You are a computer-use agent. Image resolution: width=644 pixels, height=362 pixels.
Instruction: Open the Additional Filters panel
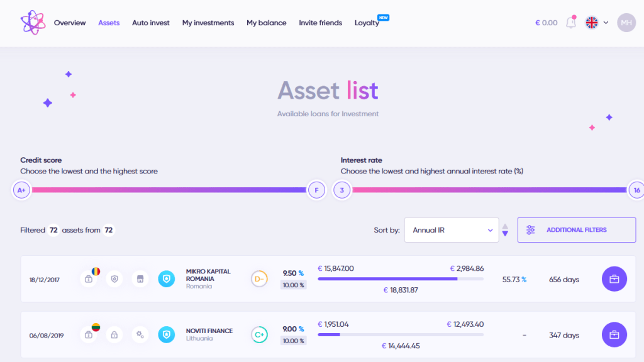click(x=576, y=230)
